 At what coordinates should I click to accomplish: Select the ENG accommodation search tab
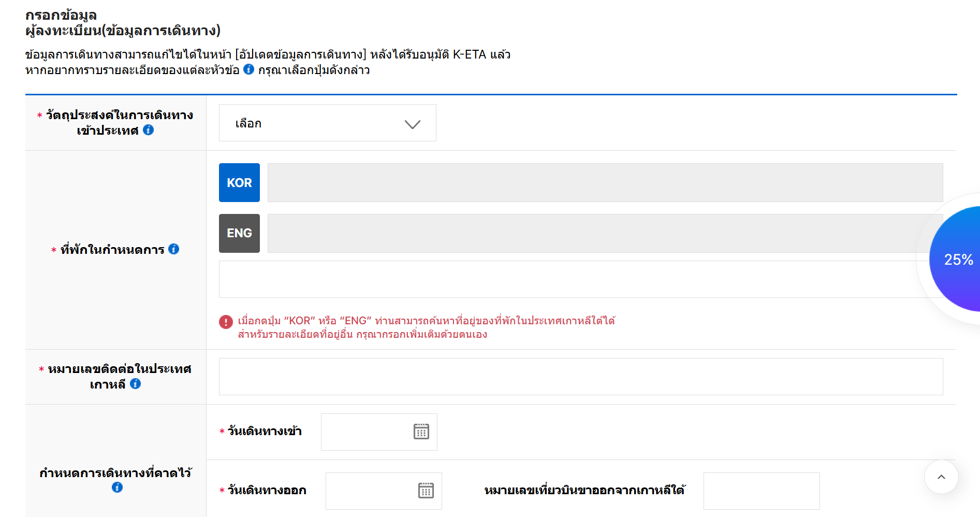pyautogui.click(x=239, y=233)
